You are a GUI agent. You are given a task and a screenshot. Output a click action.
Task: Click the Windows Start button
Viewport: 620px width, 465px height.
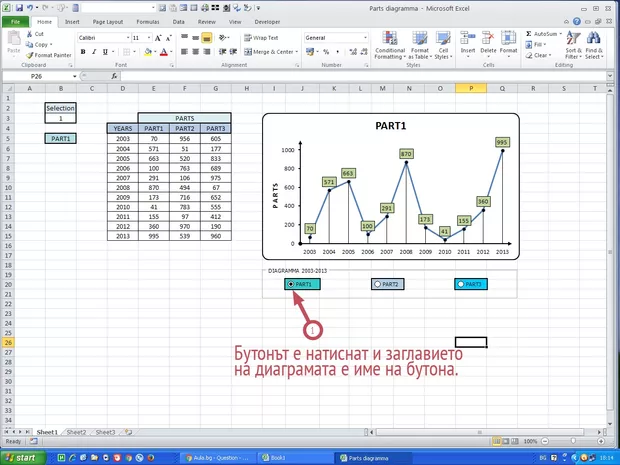pos(24,457)
